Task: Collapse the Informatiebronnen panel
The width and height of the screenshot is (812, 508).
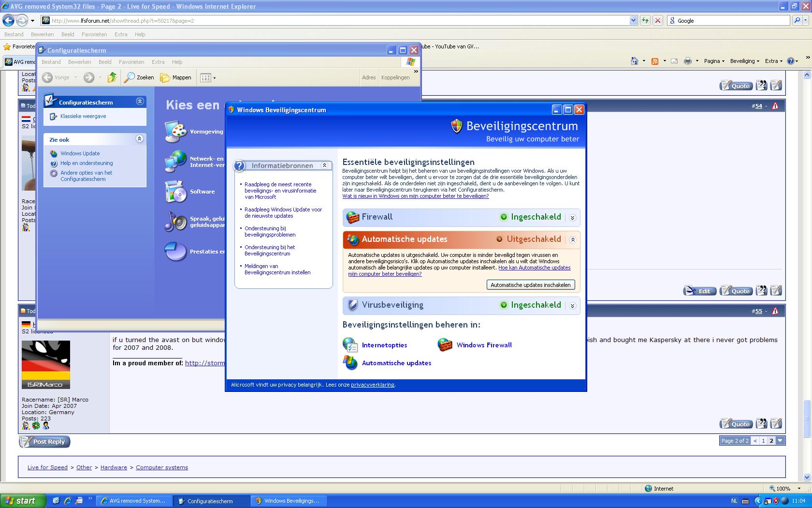Action: [324, 165]
